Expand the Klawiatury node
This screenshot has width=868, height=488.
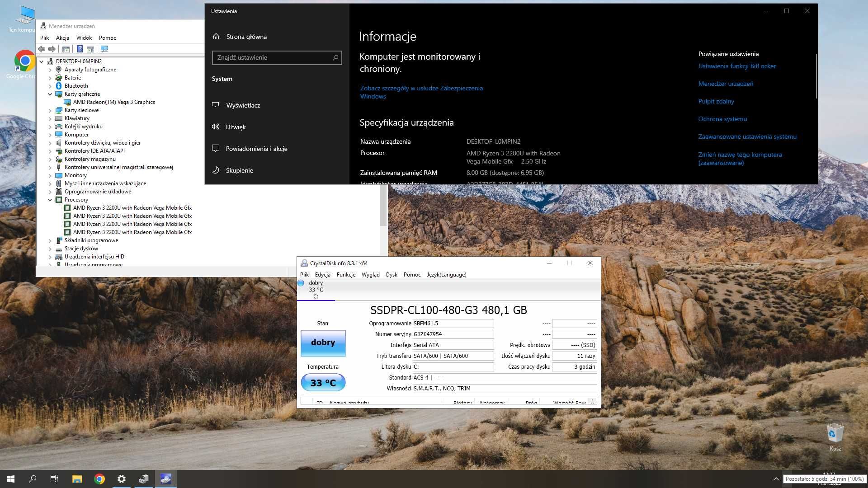click(50, 118)
